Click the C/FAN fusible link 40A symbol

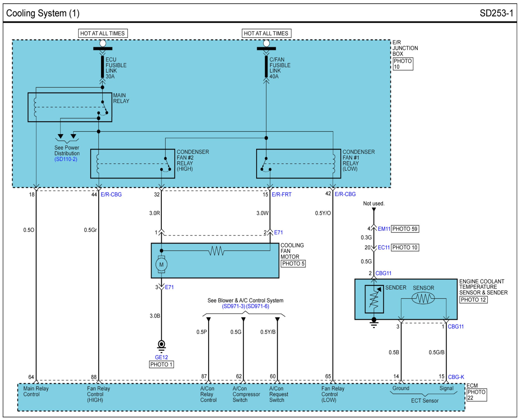pos(266,67)
